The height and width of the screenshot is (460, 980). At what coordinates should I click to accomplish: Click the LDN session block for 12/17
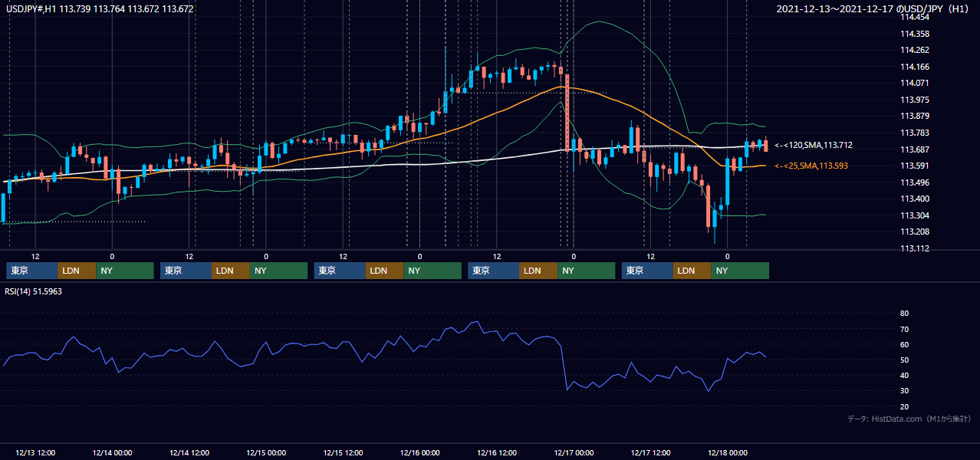pyautogui.click(x=692, y=271)
